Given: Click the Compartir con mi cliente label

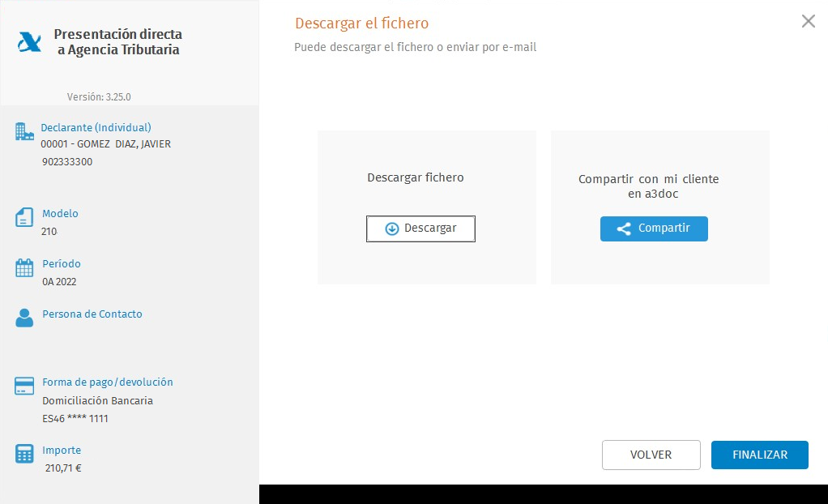Looking at the screenshot, I should click(x=648, y=186).
